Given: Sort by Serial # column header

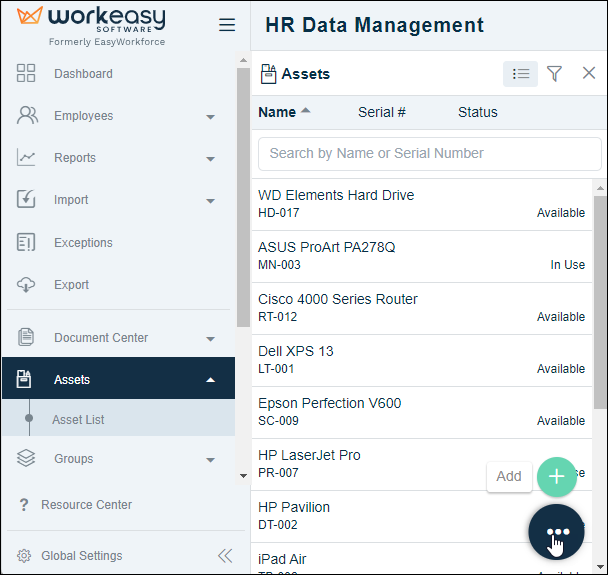Looking at the screenshot, I should click(382, 112).
